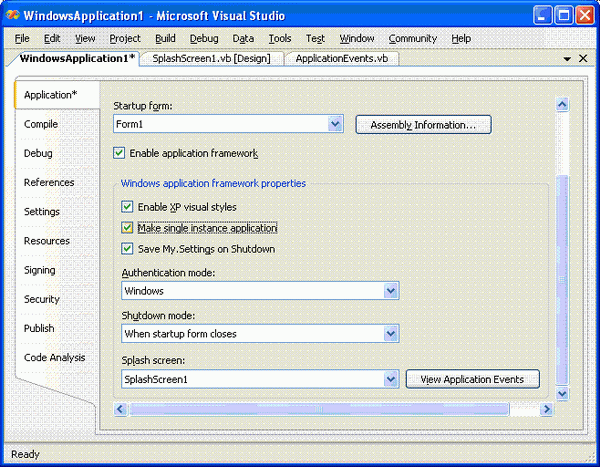Open the Shutdown mode dropdown
600x467 pixels.
391,334
